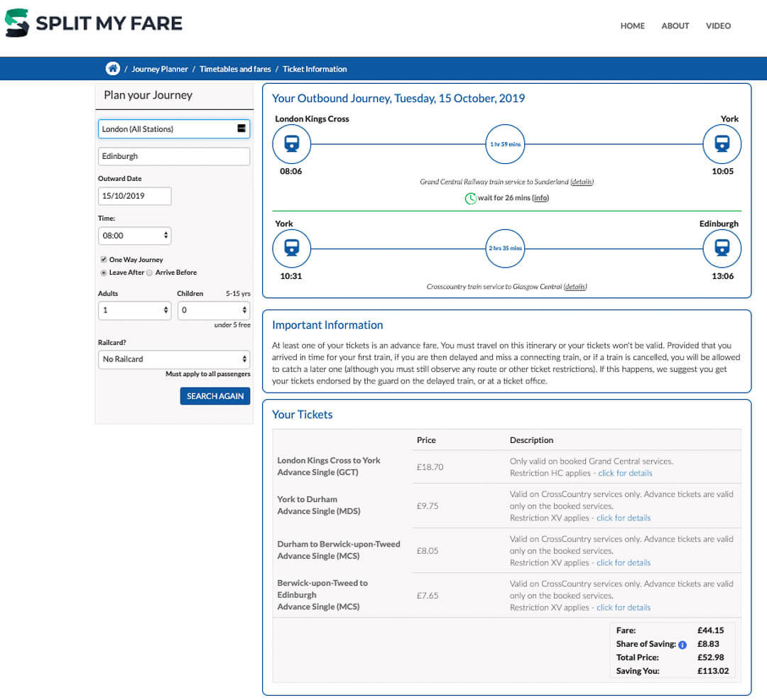The width and height of the screenshot is (767, 700).
Task: Click the Saving You value £113.02
Action: click(713, 671)
